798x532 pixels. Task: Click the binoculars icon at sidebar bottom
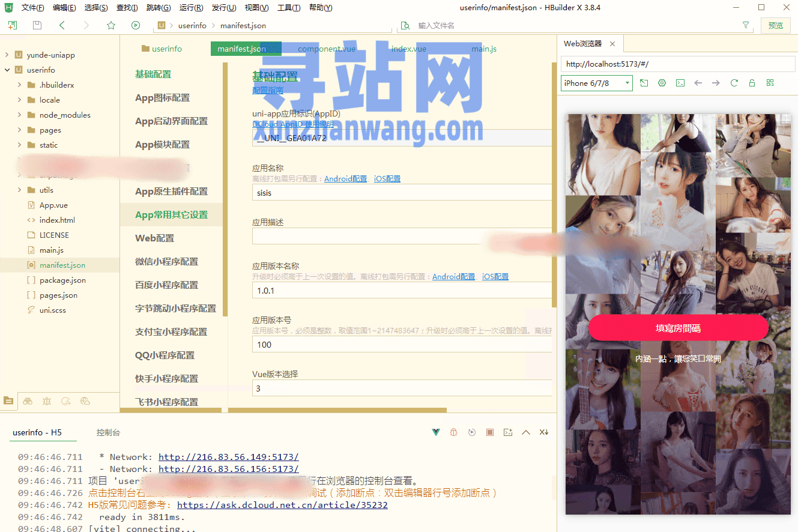click(x=28, y=401)
